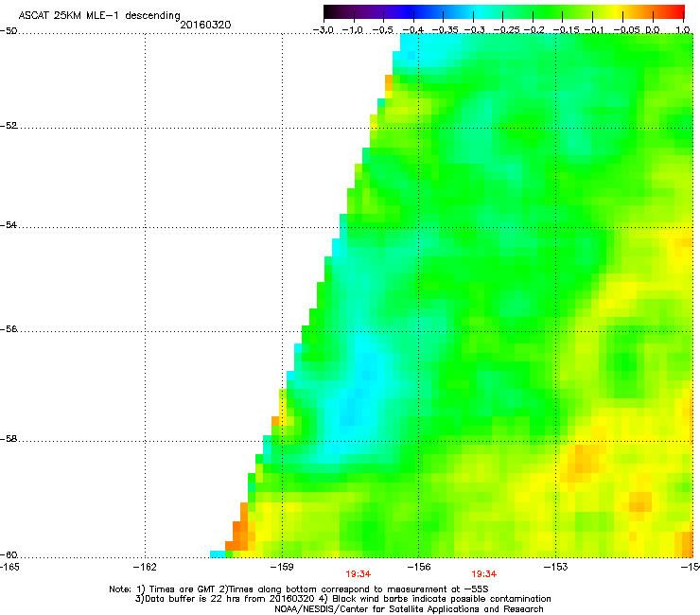Image resolution: width=700 pixels, height=615 pixels.
Task: Click the -159 longitude axis label
Action: (x=282, y=567)
